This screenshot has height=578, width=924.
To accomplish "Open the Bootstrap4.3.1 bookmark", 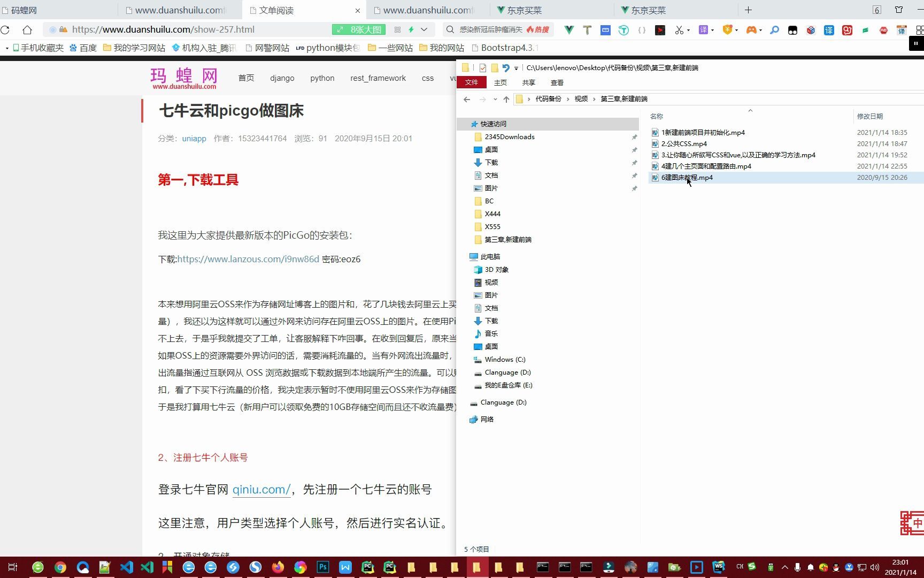I will (x=505, y=48).
